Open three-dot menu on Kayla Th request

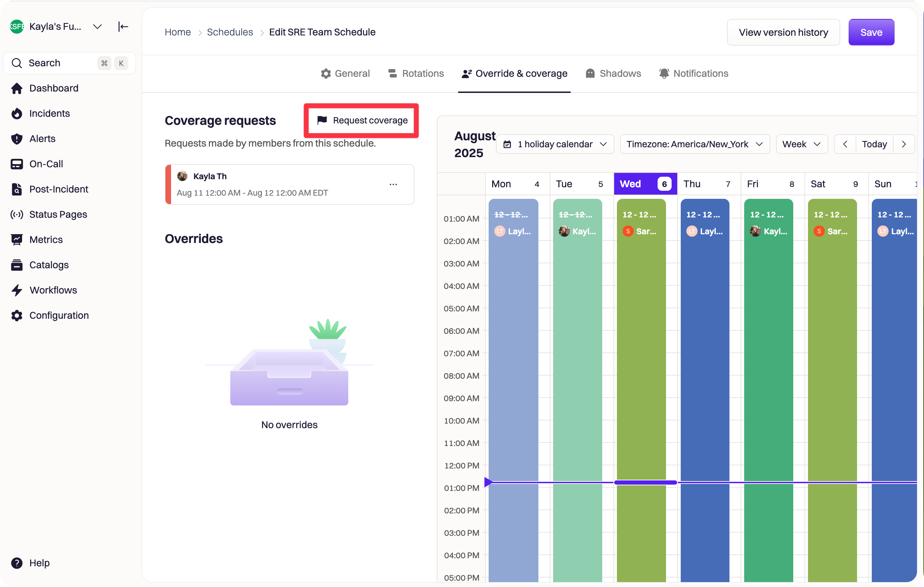point(393,185)
